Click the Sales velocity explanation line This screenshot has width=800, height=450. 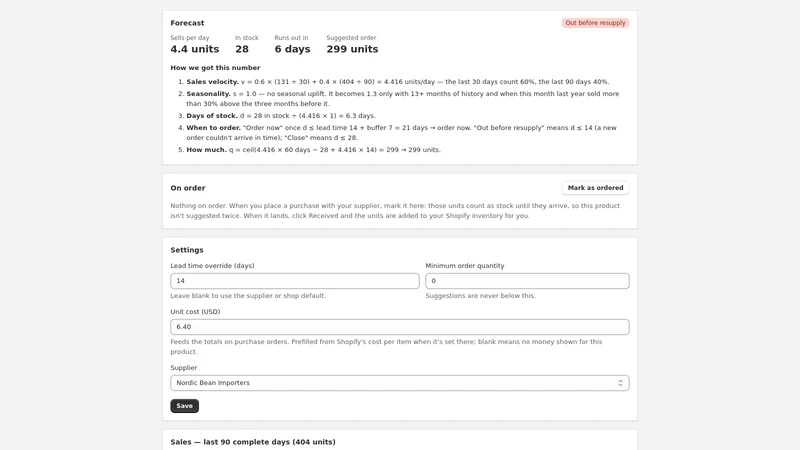point(397,82)
